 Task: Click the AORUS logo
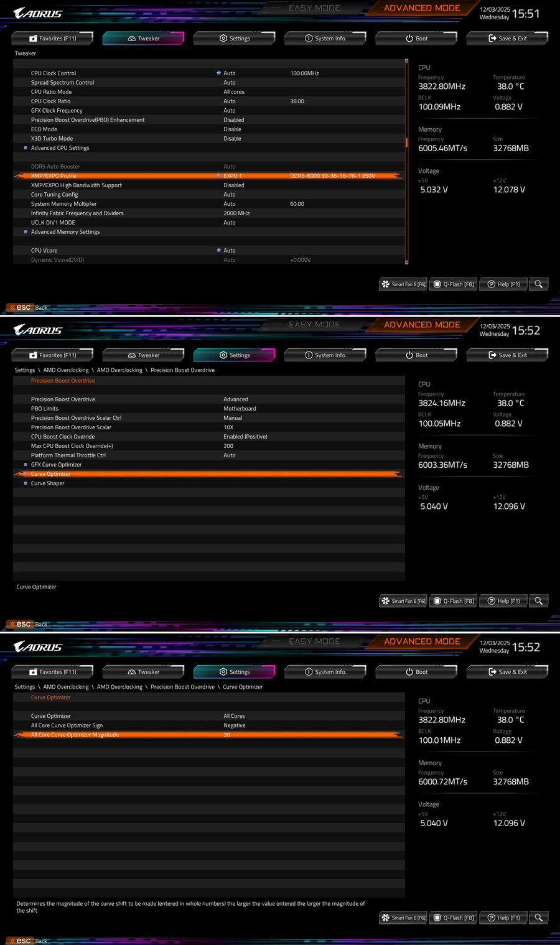[37, 12]
